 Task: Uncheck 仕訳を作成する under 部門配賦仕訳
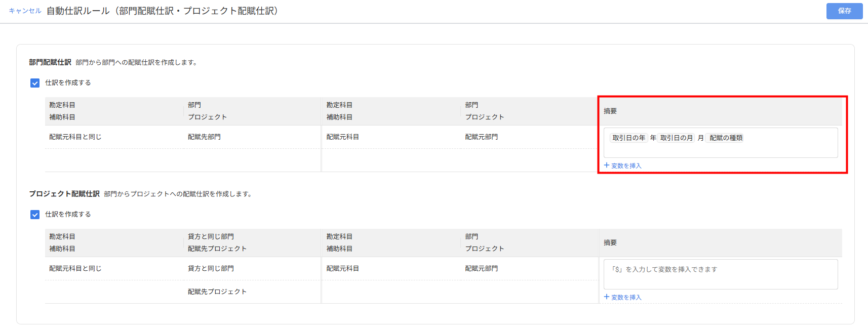tap(35, 83)
